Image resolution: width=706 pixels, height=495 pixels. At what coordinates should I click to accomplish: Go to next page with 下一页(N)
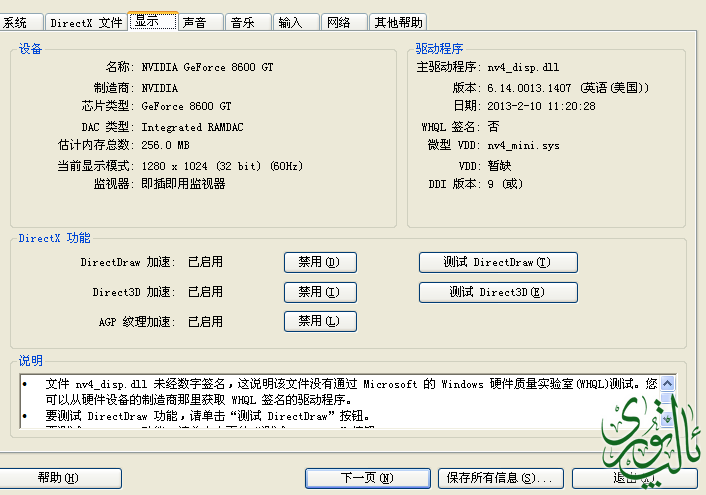(x=367, y=478)
